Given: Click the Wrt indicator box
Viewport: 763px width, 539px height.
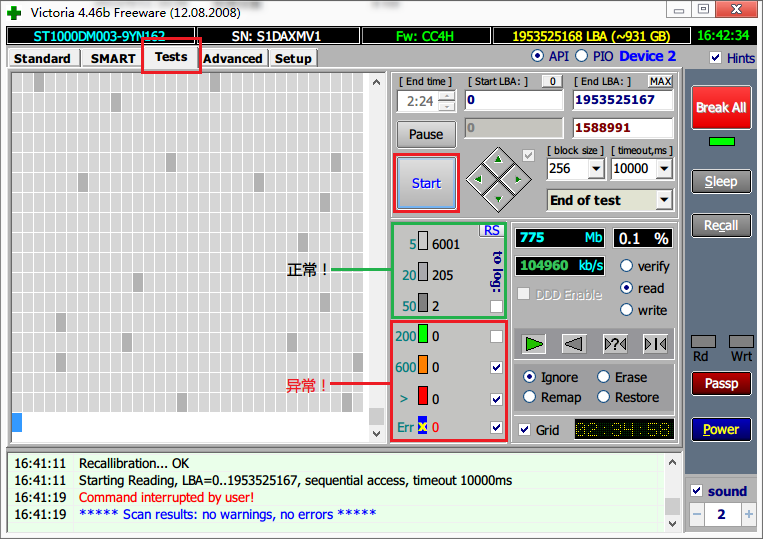Looking at the screenshot, I should pyautogui.click(x=741, y=341).
